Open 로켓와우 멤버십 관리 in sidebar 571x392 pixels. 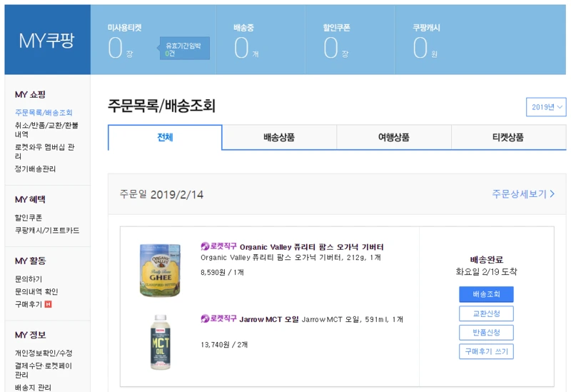click(44, 151)
